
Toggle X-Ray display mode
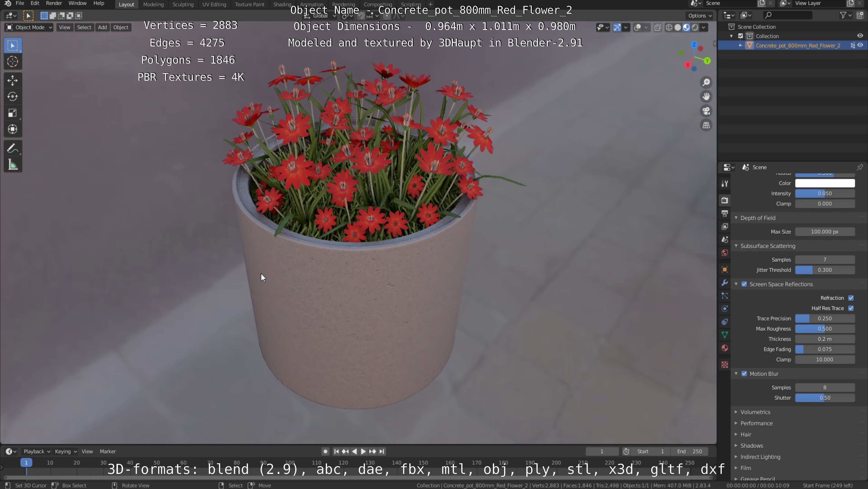point(657,28)
